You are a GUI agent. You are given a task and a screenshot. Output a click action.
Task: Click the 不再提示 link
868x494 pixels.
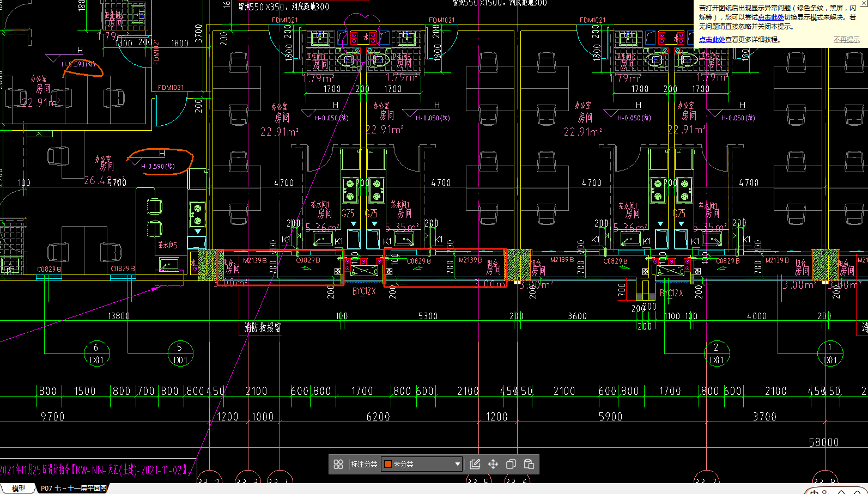(846, 40)
